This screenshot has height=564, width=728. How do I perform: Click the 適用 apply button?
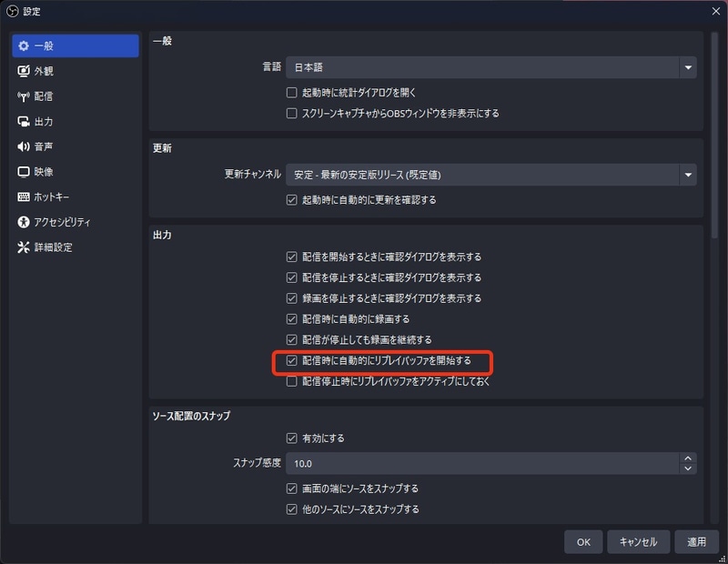pos(696,541)
